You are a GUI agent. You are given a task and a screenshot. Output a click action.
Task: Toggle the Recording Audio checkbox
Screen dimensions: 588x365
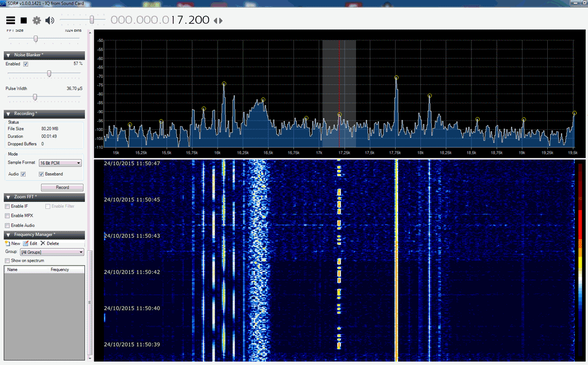23,174
